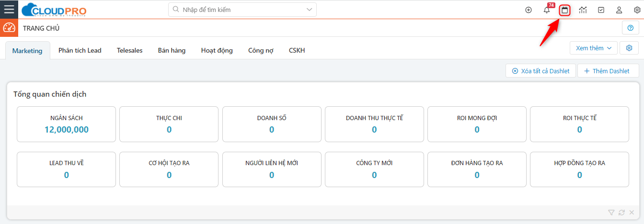Click the quick create plus icon
This screenshot has width=644, height=224.
click(529, 10)
